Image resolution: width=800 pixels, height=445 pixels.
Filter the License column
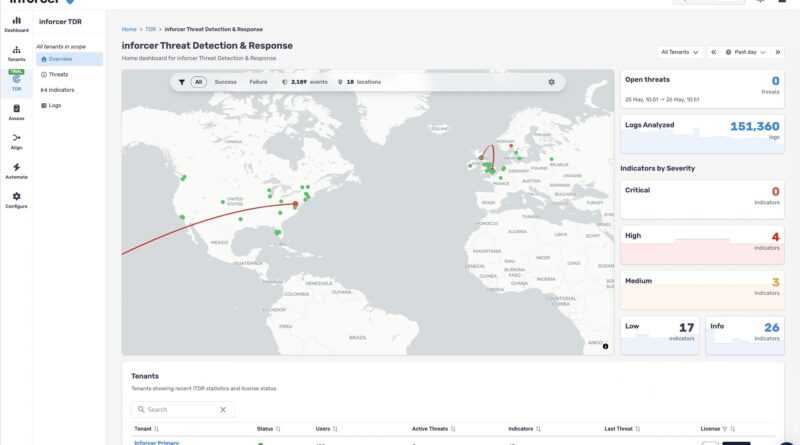[x=724, y=429]
